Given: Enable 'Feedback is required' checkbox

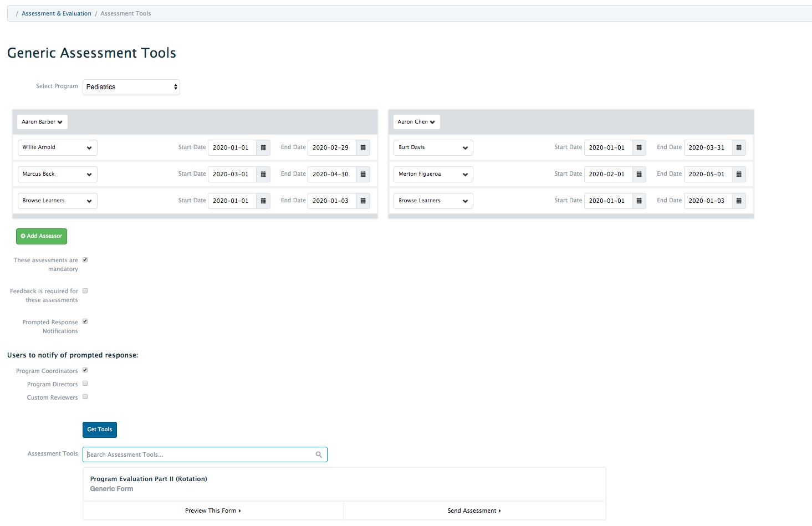Looking at the screenshot, I should coord(85,290).
